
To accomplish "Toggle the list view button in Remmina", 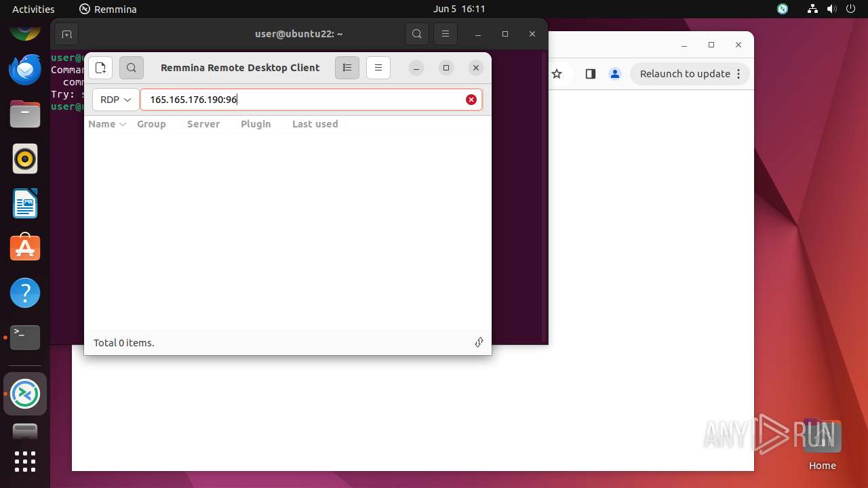I will [347, 68].
